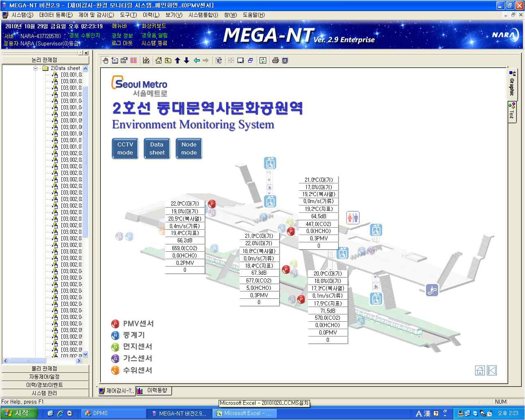Open the 데이터 등록(E) menu
Viewport: 525px width, 420px height.
click(56, 15)
